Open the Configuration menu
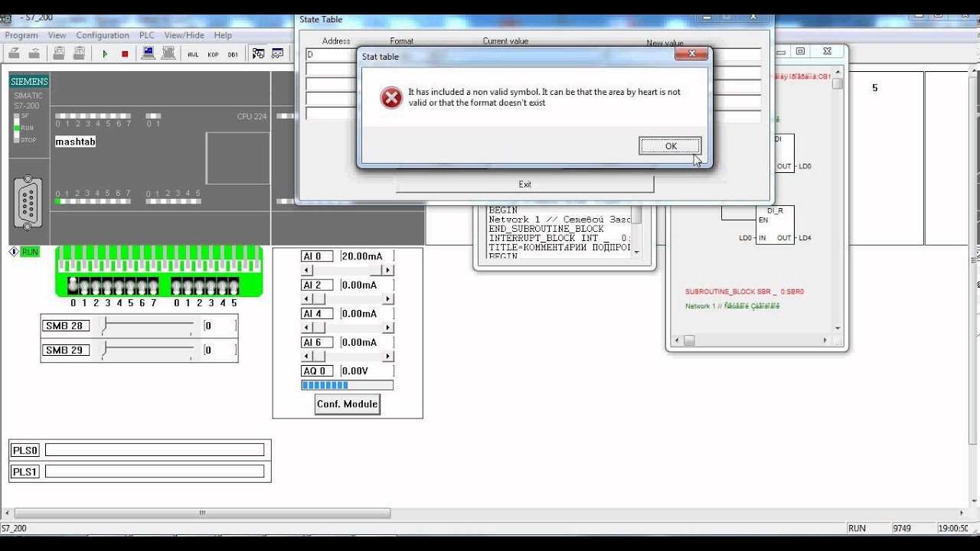Viewport: 980px width, 551px height. tap(103, 35)
